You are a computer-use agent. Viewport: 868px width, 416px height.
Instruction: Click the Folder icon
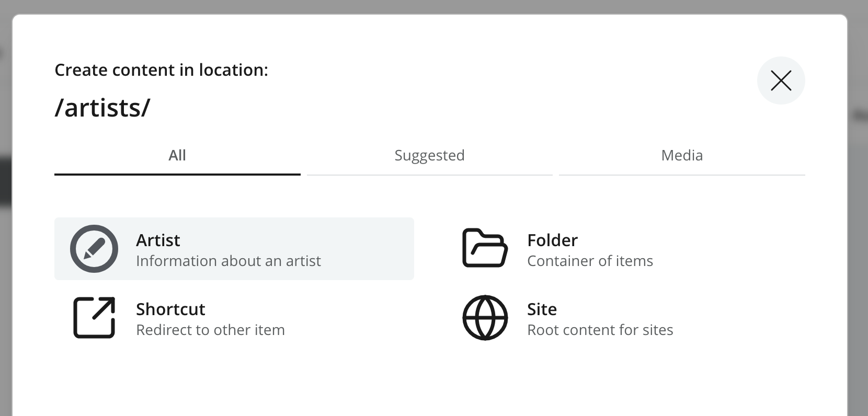(x=485, y=248)
